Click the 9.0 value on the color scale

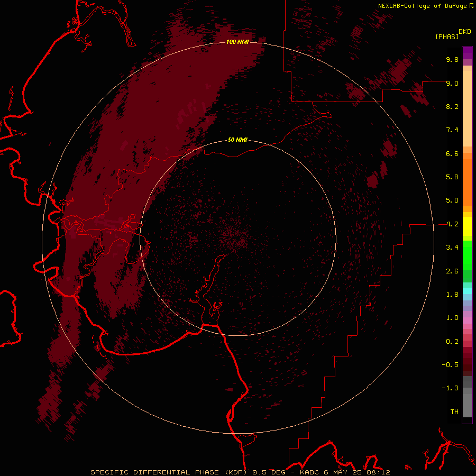(452, 83)
